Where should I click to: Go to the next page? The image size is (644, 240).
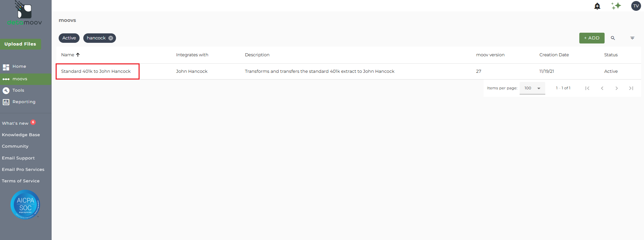(x=617, y=88)
